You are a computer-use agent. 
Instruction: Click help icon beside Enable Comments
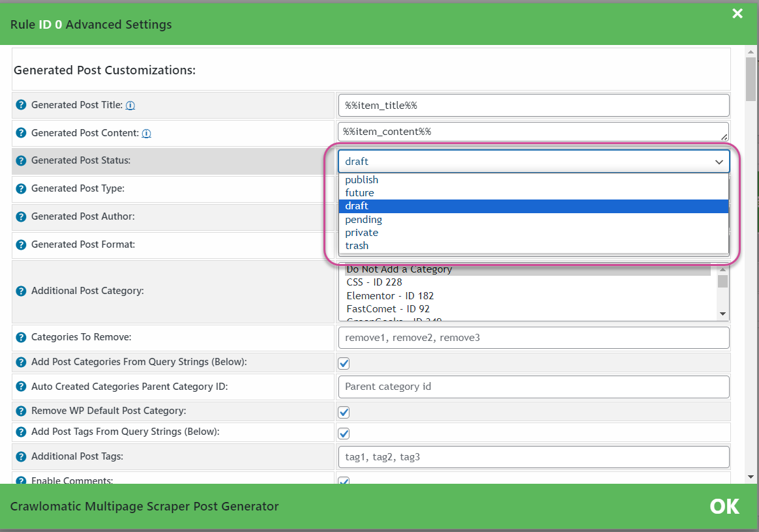point(21,480)
